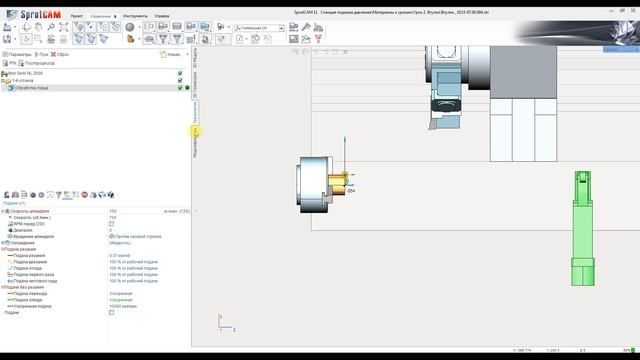This screenshot has width=640, height=360.
Task: Toggle checkbox for Обработка торца operation
Action: click(x=180, y=88)
